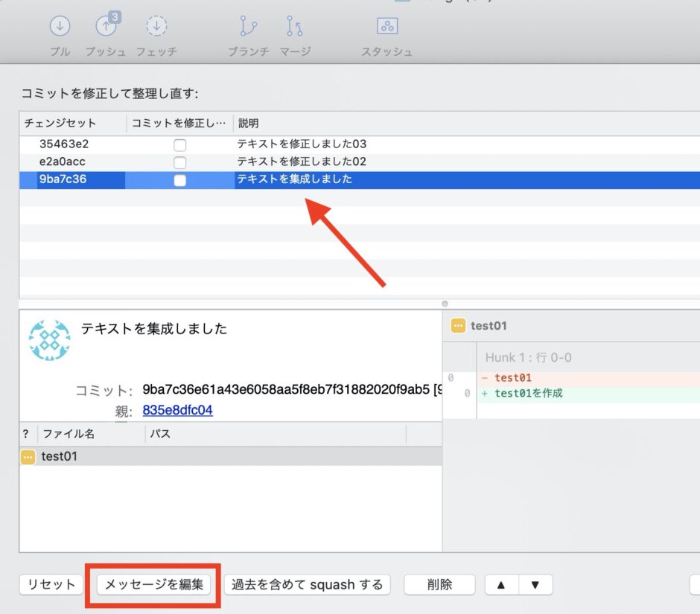The image size is (700, 614).
Task: Open the Stash (スタッシュ) tool
Action: pos(387,26)
